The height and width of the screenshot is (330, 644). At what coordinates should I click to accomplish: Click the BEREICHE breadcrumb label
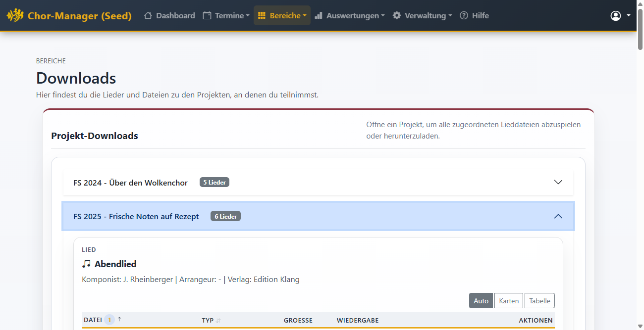pos(51,61)
